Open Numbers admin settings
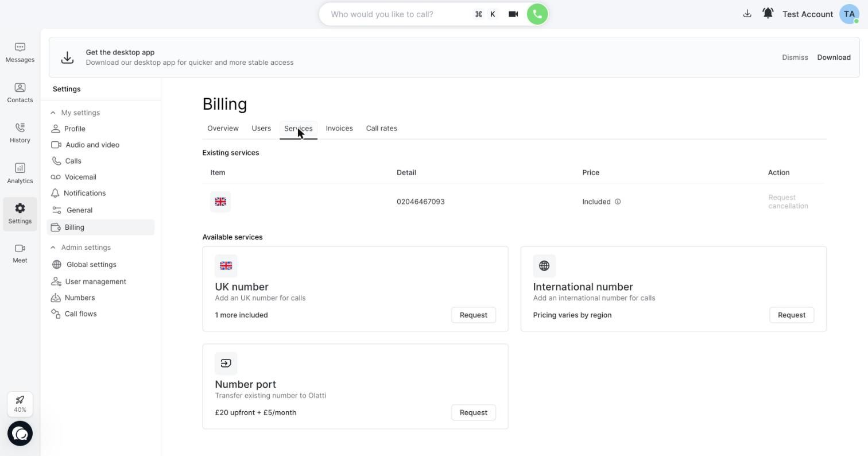This screenshot has width=868, height=456. (100, 298)
